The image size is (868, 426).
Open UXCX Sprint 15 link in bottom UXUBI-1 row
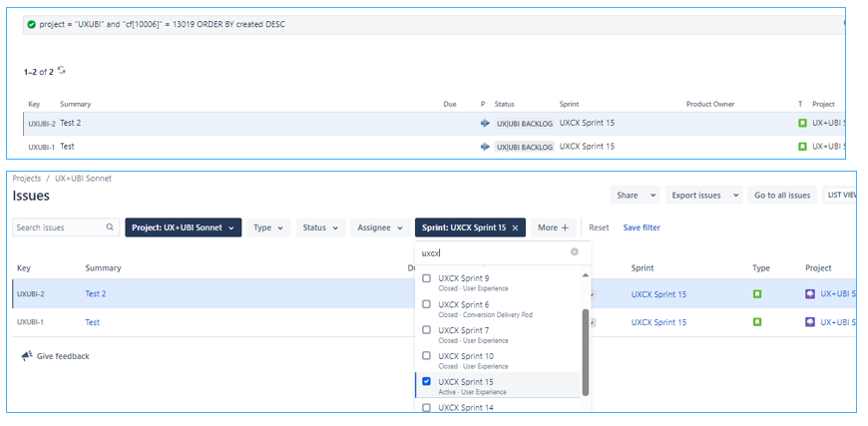tap(658, 322)
